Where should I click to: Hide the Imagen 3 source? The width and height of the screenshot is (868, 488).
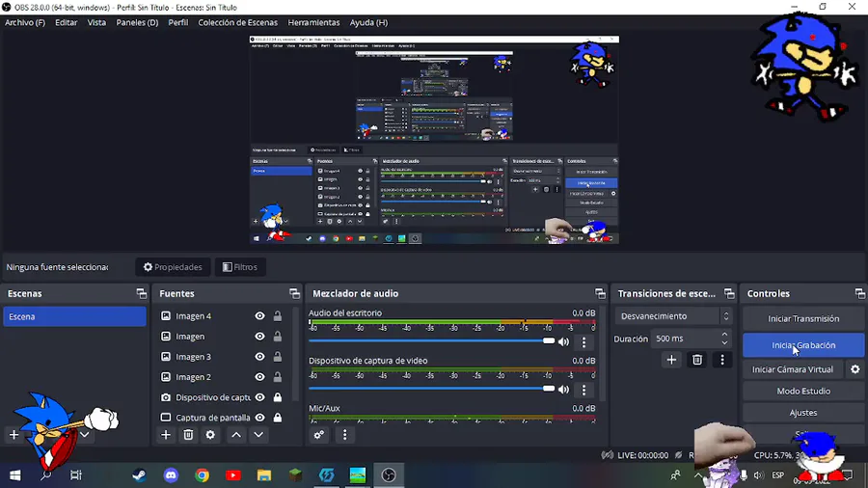[259, 357]
